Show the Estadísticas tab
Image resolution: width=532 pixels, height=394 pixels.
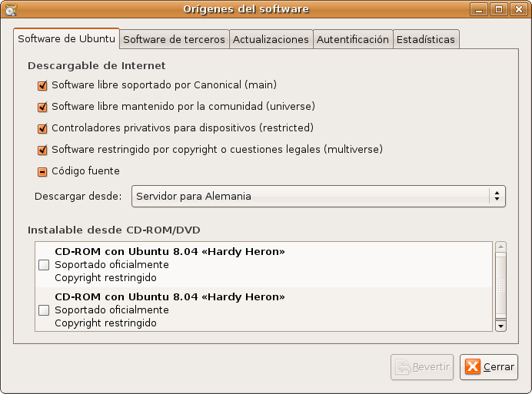[x=426, y=39]
